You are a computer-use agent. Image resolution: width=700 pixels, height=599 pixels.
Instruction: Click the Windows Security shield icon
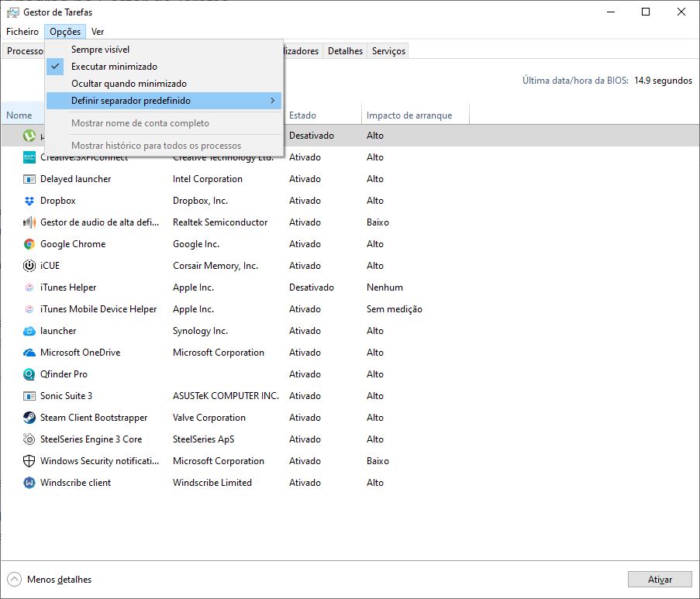pyautogui.click(x=29, y=461)
